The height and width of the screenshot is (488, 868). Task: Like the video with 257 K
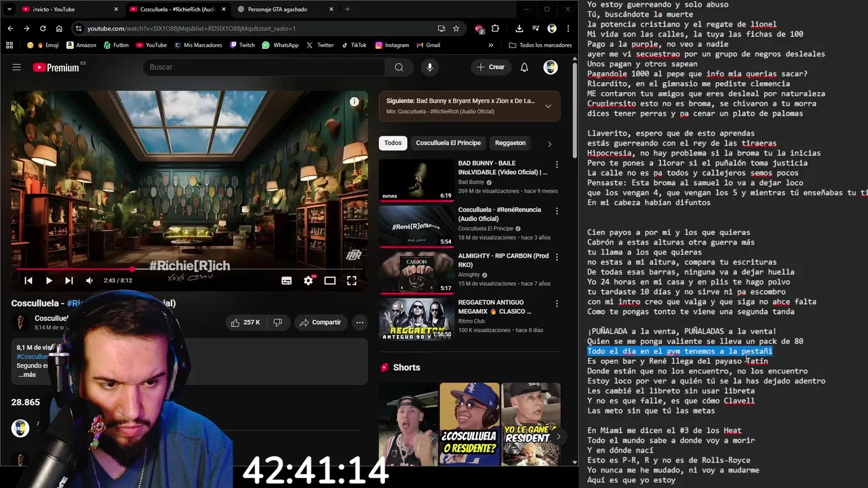point(245,323)
